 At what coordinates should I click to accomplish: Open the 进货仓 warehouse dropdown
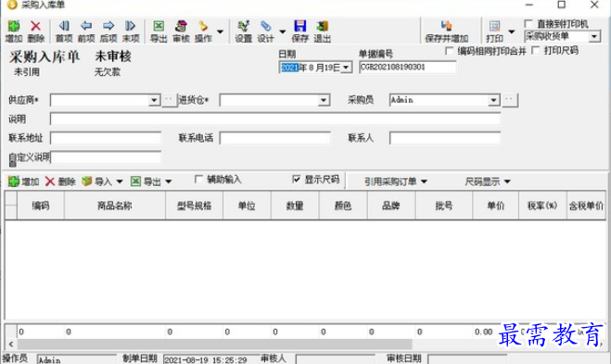pos(324,100)
